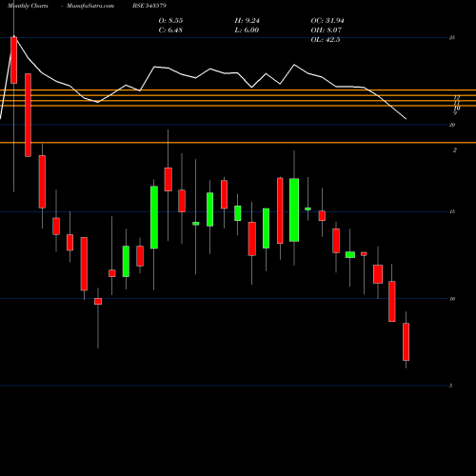Click the price axis label 20

pos(452,125)
